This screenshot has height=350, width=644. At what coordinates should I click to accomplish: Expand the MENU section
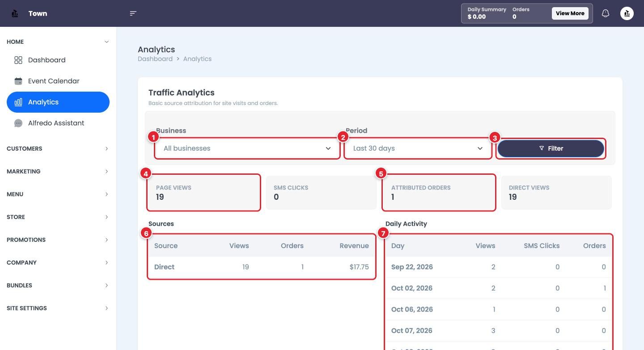tap(58, 194)
